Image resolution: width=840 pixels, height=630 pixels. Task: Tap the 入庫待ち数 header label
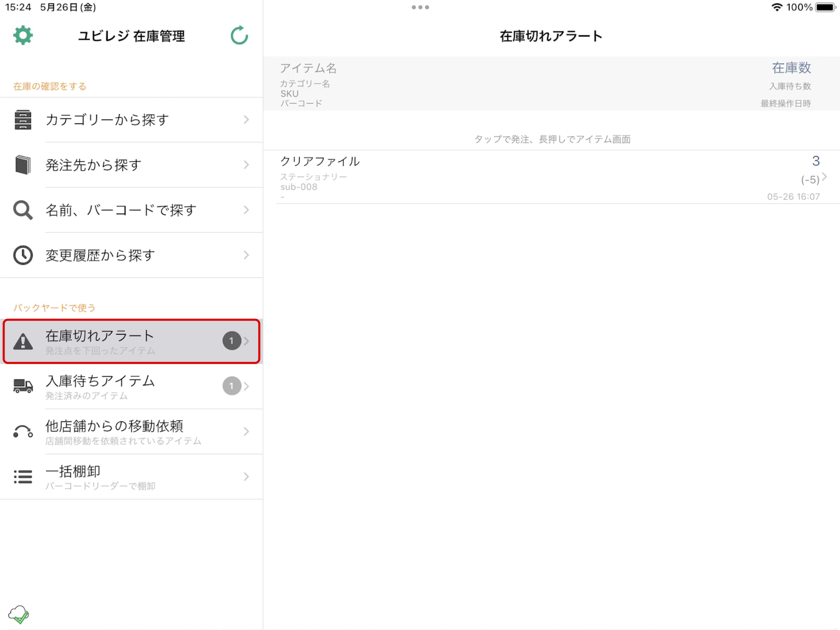tap(790, 86)
